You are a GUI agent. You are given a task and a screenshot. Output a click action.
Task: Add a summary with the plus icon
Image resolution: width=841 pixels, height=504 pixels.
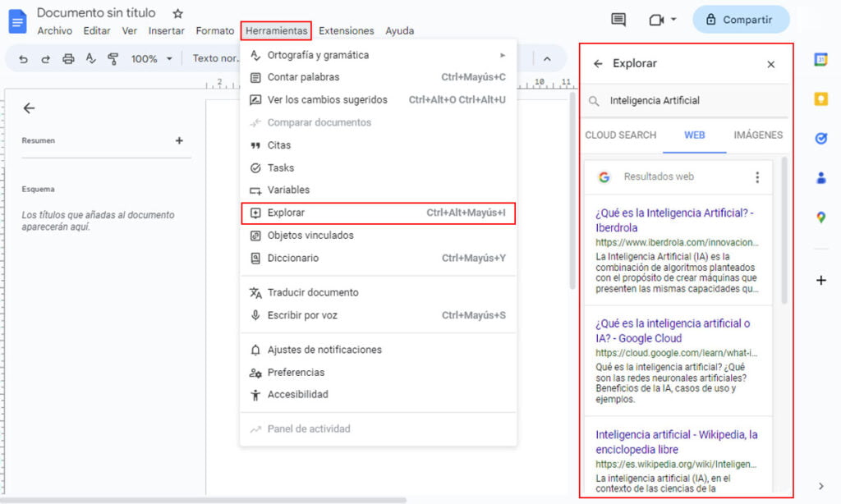179,140
